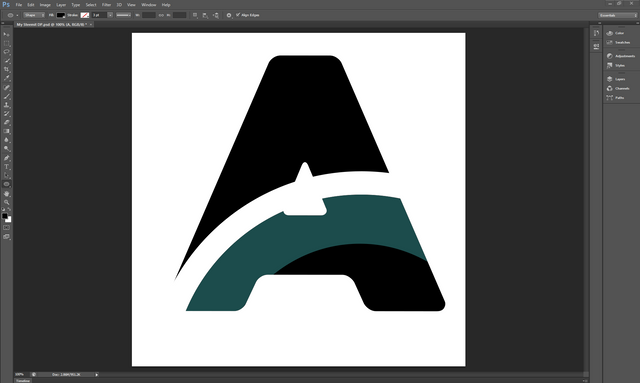The height and width of the screenshot is (383, 640).
Task: Select the Dodge tool
Action: pos(7,149)
